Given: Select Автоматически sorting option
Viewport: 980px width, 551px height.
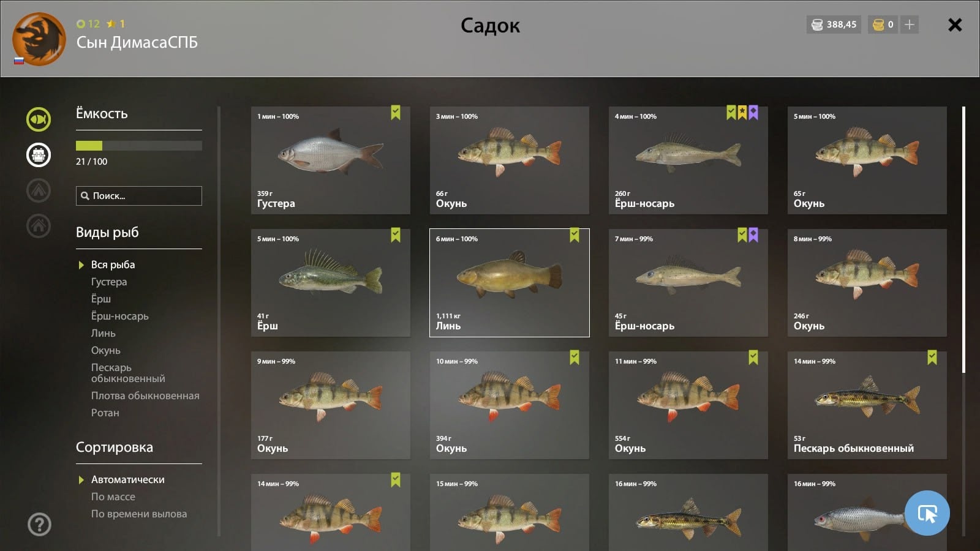Looking at the screenshot, I should pos(127,479).
